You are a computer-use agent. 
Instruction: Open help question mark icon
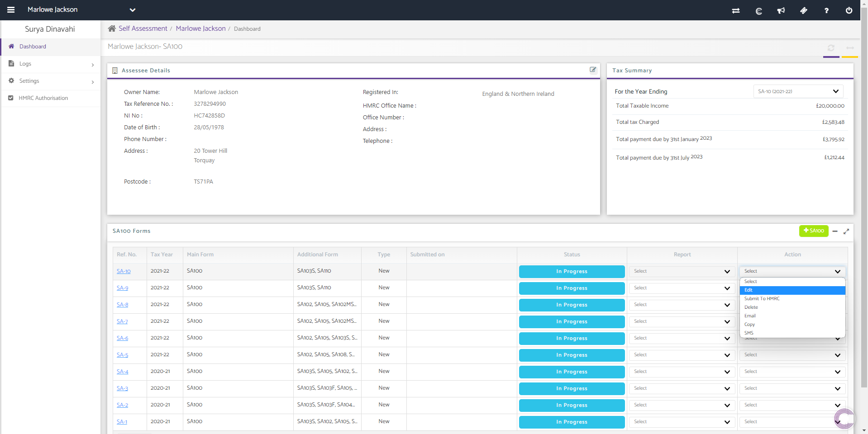point(826,10)
